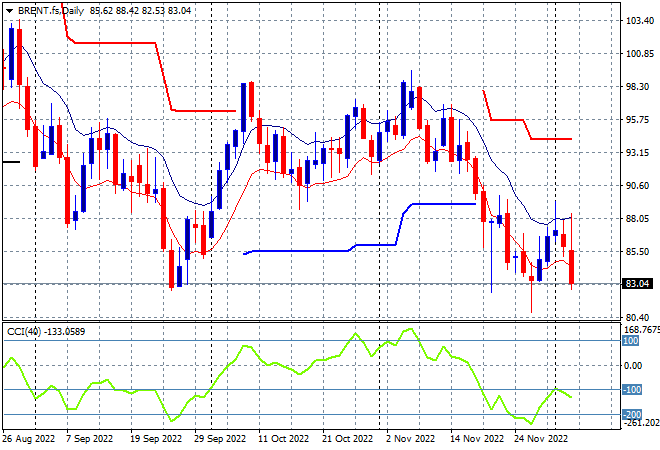Click the CCI 100 level label
The image size is (660, 450).
click(630, 341)
